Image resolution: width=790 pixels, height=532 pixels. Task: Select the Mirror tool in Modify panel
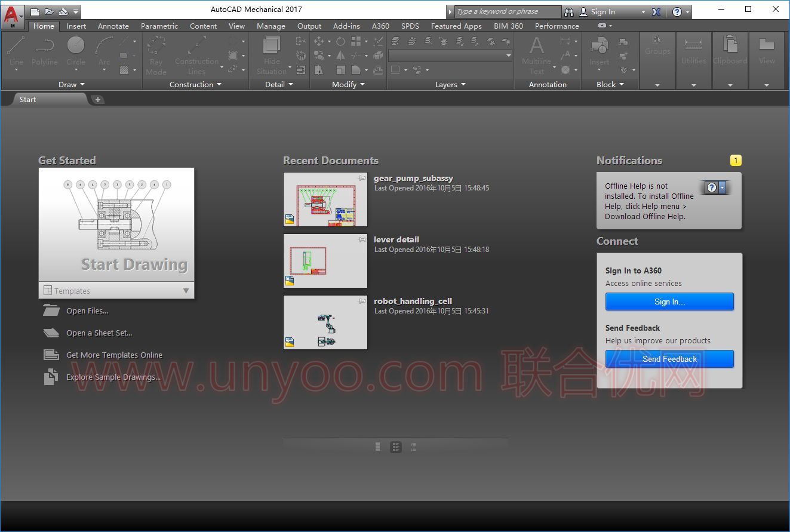[340, 56]
